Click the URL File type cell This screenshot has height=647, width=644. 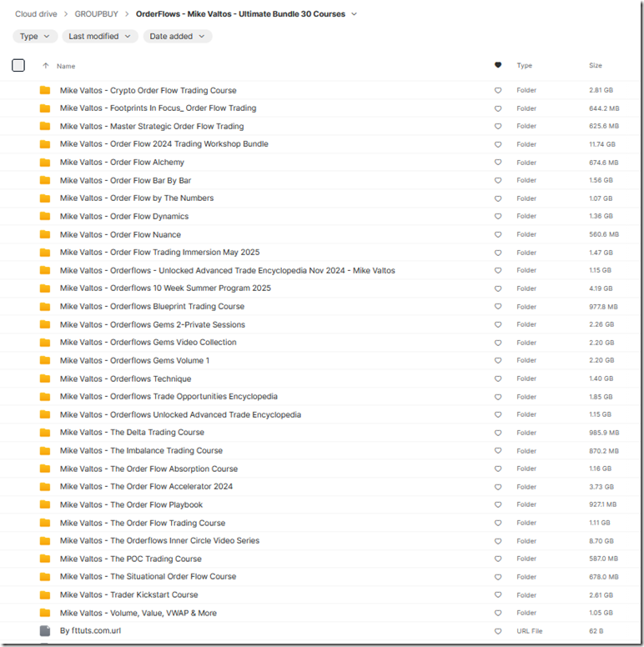pyautogui.click(x=529, y=631)
